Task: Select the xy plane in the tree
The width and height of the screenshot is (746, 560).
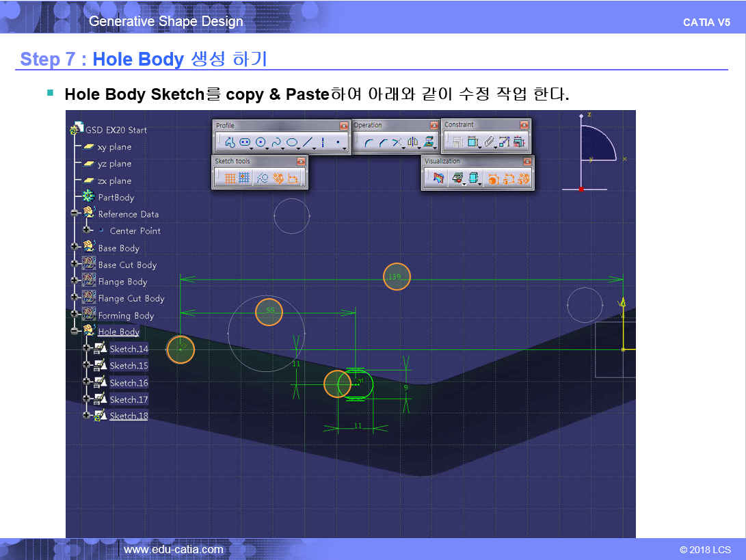Action: point(114,147)
